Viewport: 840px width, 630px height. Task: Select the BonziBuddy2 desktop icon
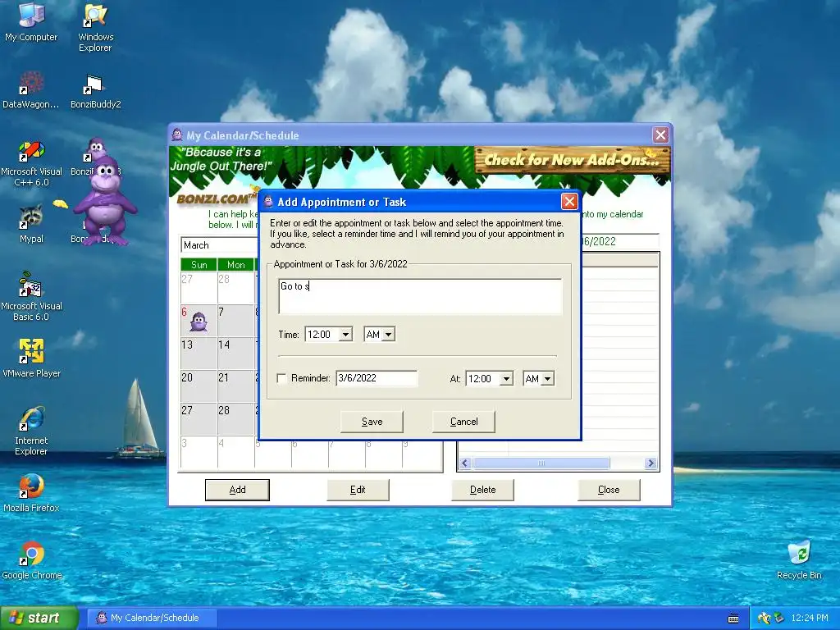(x=95, y=91)
